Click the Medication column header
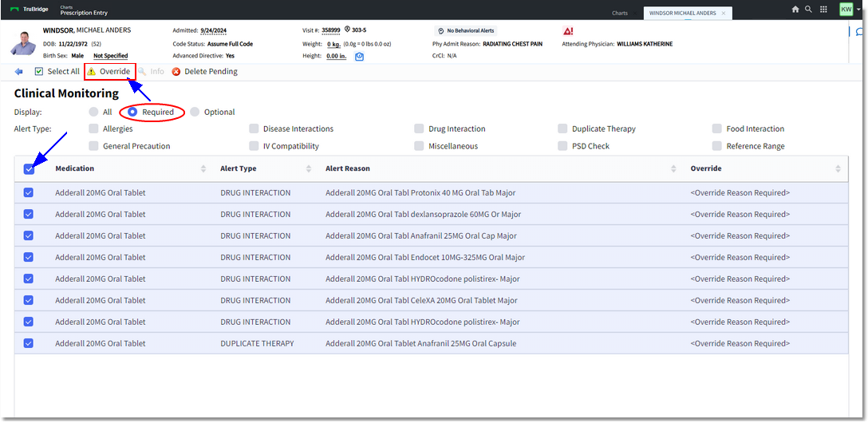 pos(75,168)
